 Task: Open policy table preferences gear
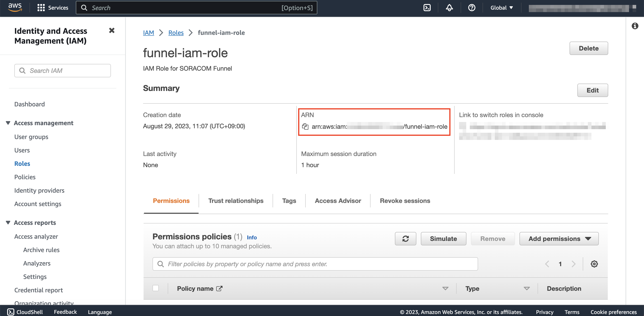(x=594, y=264)
